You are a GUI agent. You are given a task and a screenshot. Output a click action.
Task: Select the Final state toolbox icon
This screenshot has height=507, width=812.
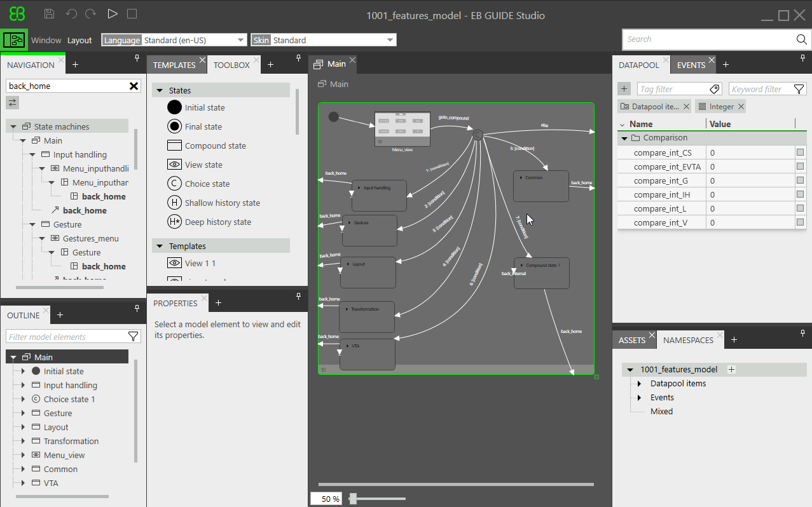[x=174, y=126]
